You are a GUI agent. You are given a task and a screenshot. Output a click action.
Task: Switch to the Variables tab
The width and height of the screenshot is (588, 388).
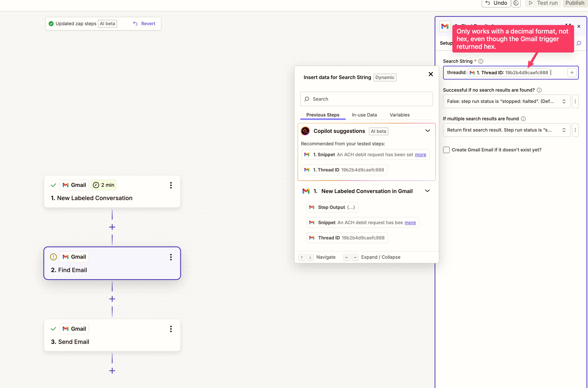(400, 115)
